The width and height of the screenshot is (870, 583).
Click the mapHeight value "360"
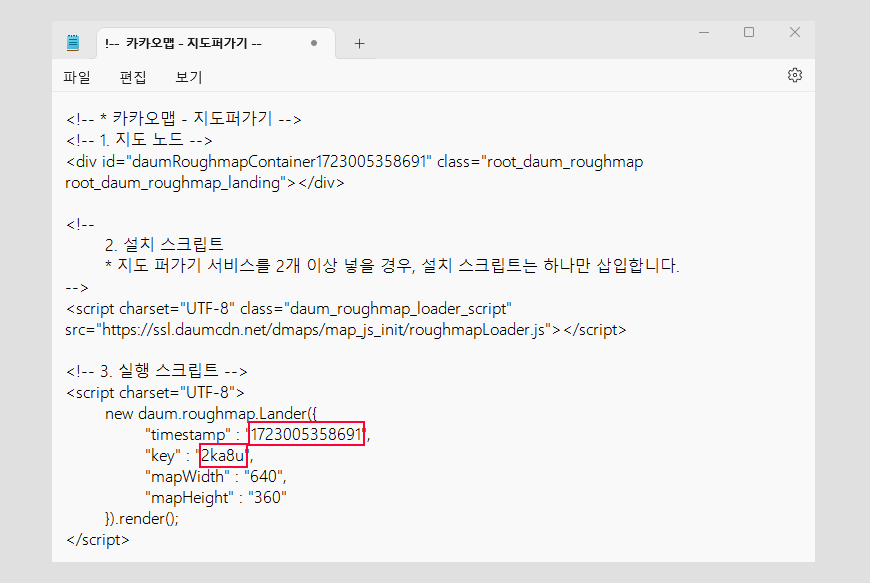(267, 498)
